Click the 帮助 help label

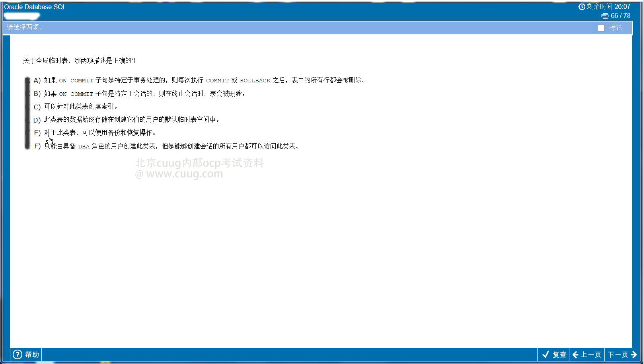coord(32,354)
